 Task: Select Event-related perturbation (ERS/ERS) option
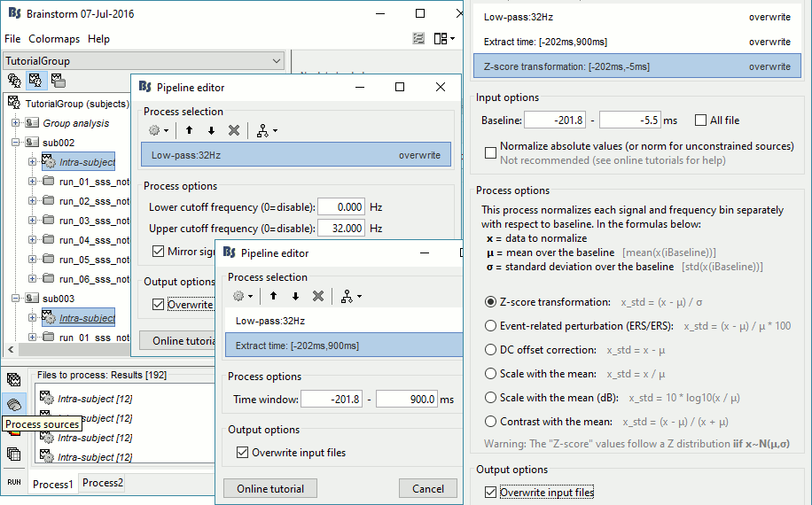coord(490,326)
